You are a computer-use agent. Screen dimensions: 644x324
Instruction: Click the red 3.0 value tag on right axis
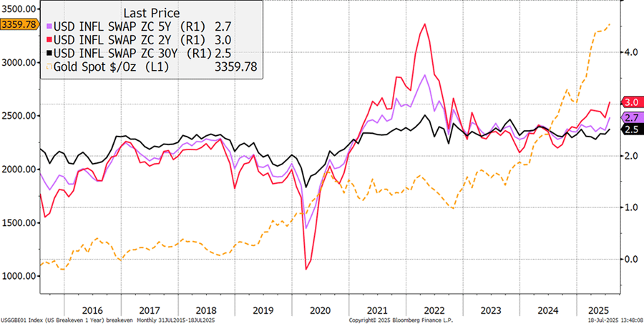632,102
